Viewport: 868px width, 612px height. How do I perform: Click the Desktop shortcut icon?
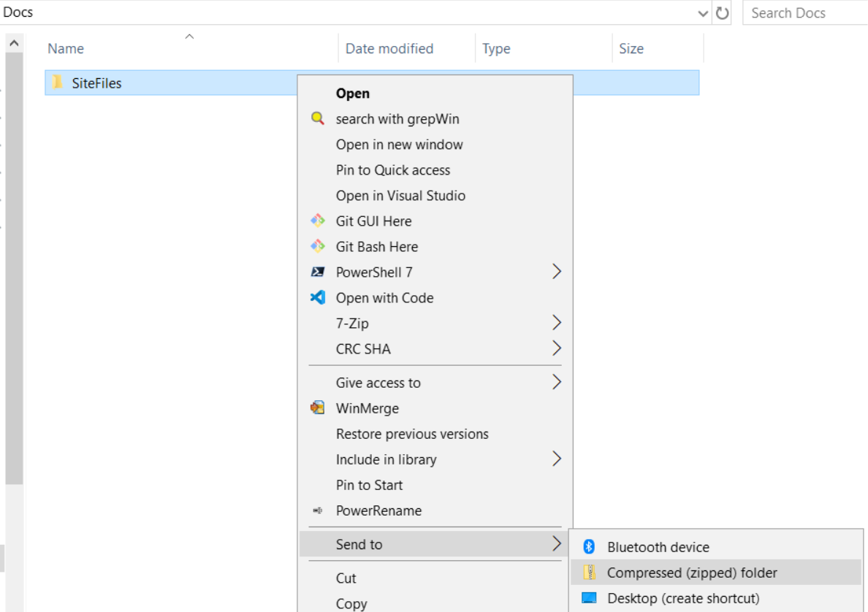[589, 598]
